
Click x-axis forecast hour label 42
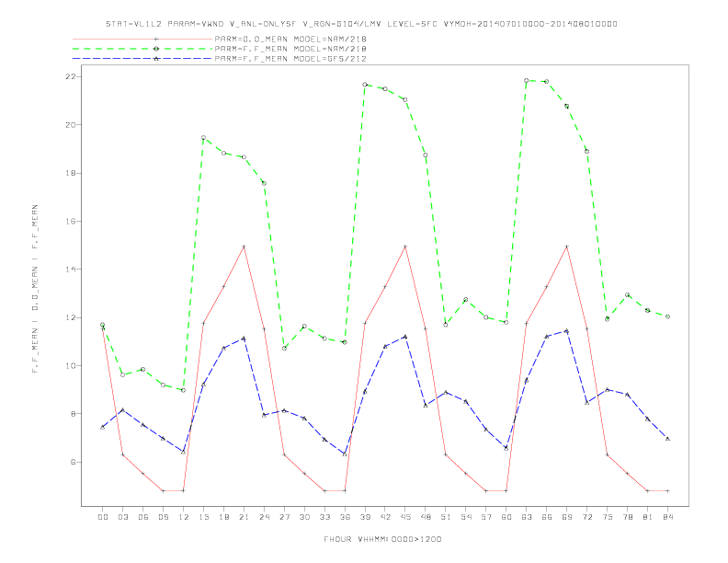coord(385,517)
